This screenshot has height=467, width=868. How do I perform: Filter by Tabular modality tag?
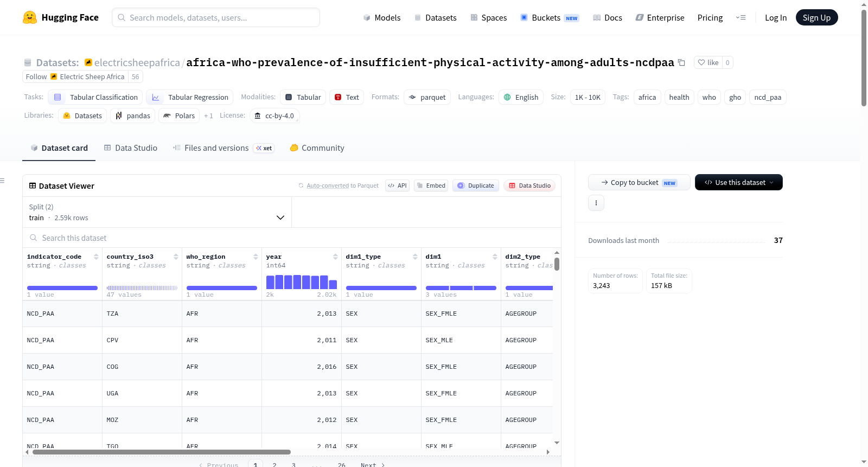point(303,97)
